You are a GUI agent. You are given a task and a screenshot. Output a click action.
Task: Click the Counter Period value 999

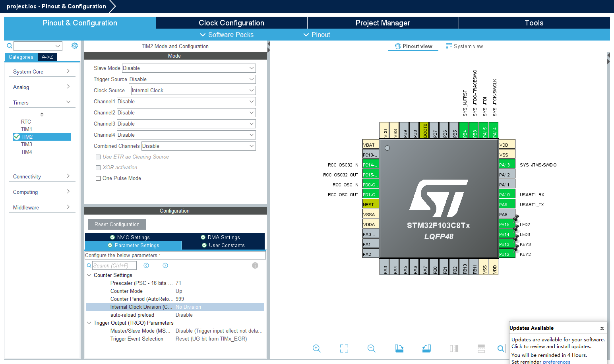point(180,299)
